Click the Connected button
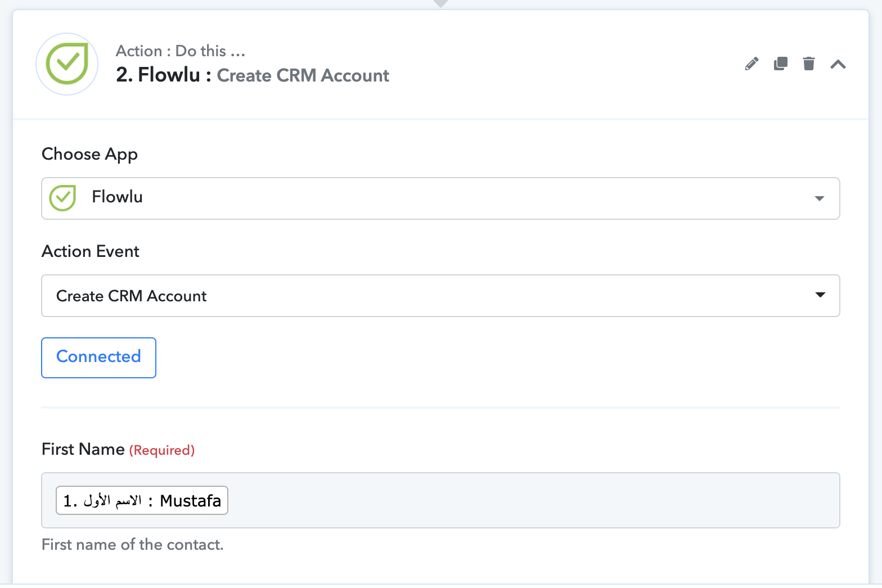Screen dimensions: 882x588 point(98,358)
